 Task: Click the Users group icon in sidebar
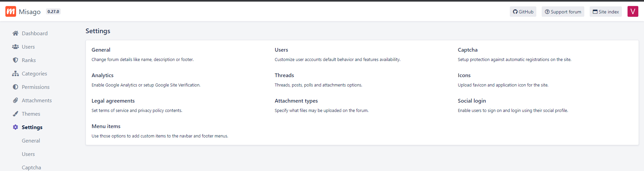tap(15, 47)
